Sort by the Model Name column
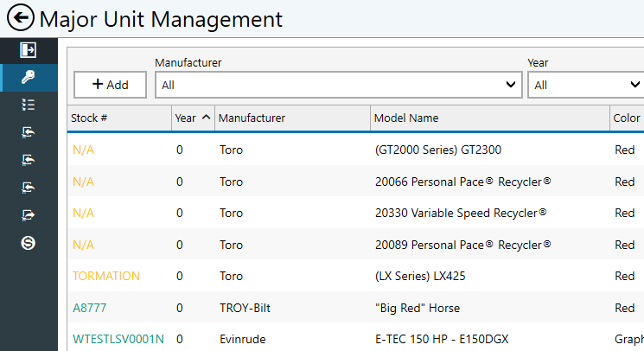644x351 pixels. click(x=490, y=118)
